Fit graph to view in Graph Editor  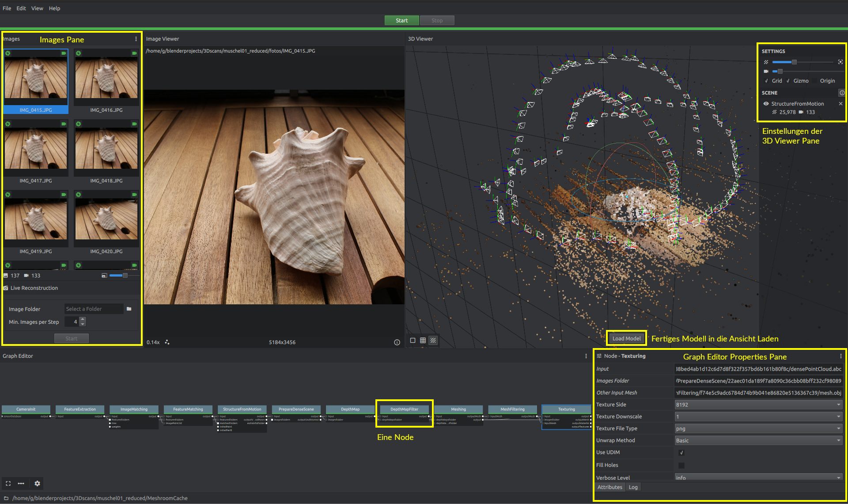click(8, 483)
